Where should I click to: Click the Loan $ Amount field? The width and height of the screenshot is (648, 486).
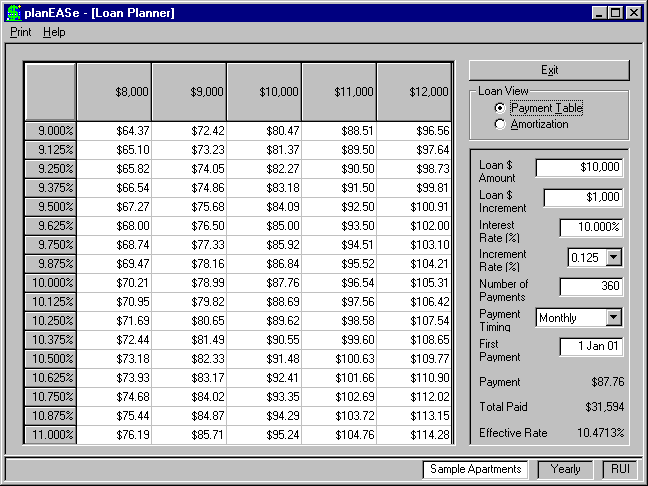[579, 168]
